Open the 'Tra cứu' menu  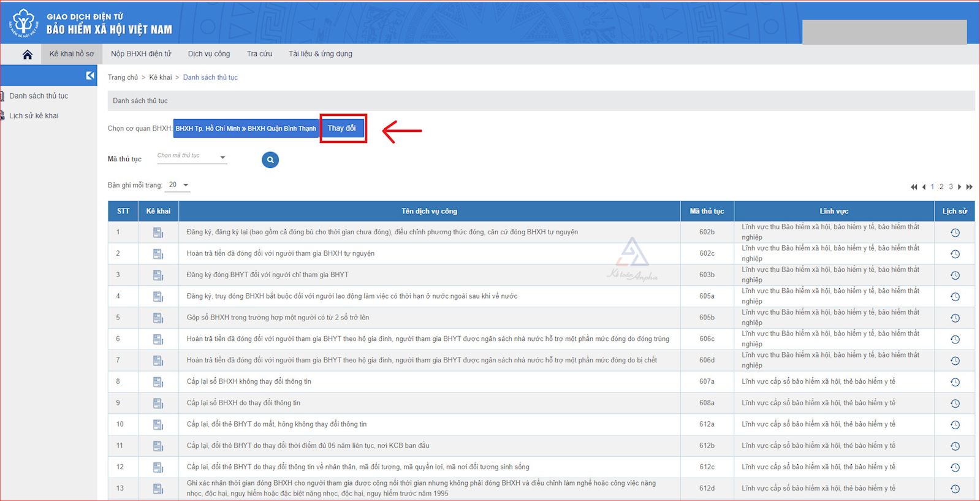pos(259,54)
